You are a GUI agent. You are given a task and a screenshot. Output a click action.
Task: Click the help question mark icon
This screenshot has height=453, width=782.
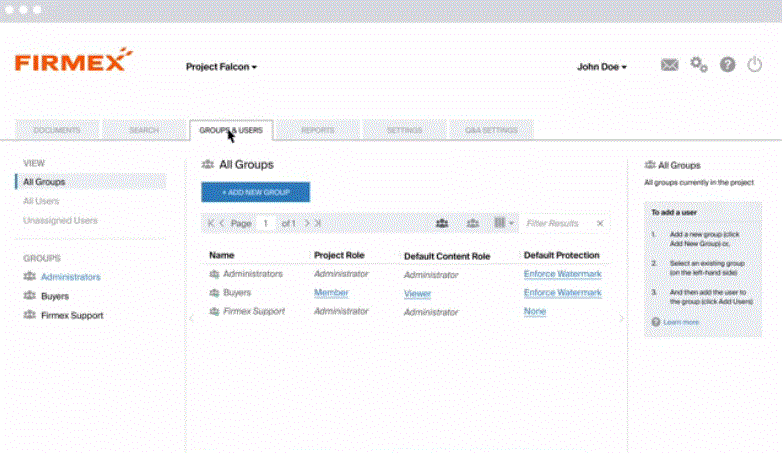click(727, 65)
